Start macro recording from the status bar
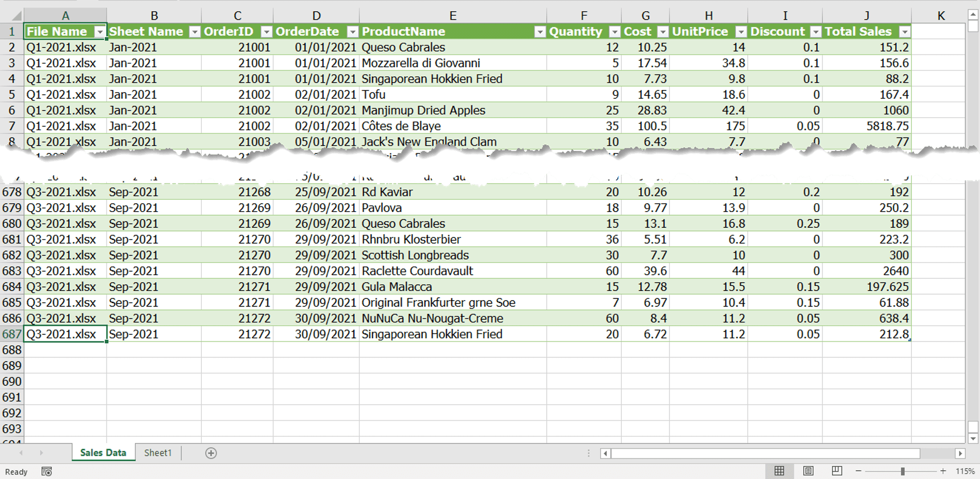 [47, 472]
